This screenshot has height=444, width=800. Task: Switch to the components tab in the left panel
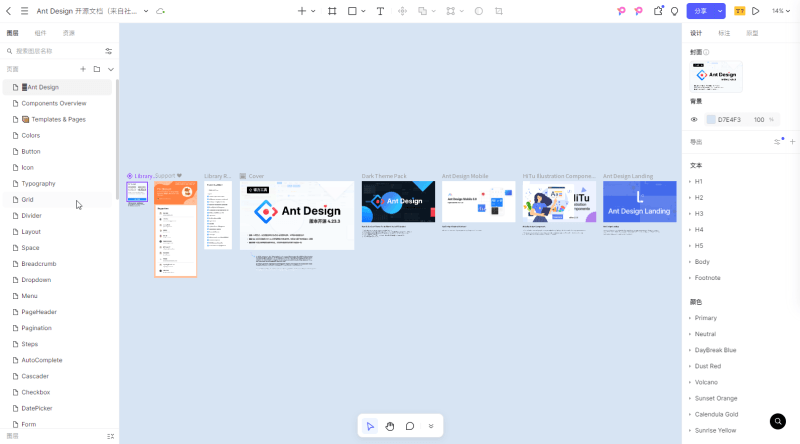(x=40, y=33)
